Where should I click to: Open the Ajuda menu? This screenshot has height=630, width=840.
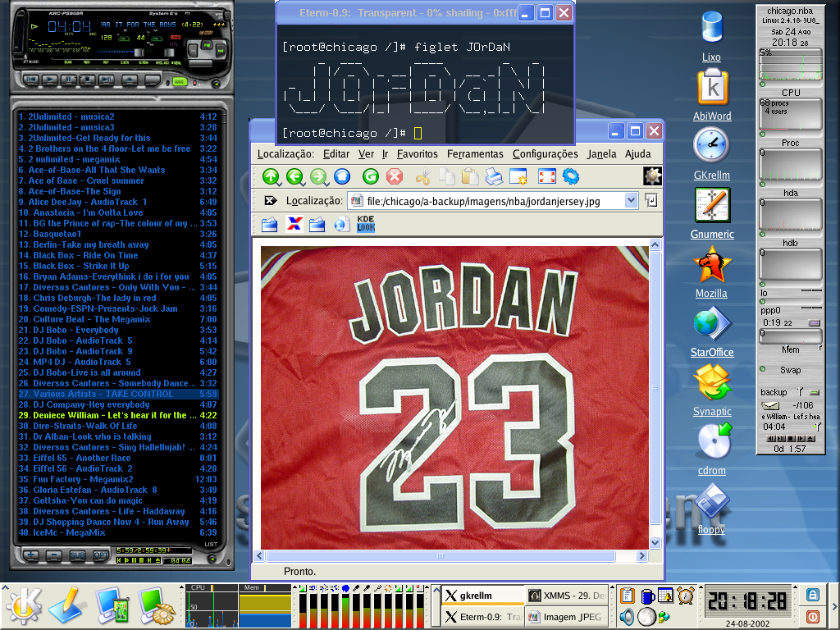click(637, 154)
